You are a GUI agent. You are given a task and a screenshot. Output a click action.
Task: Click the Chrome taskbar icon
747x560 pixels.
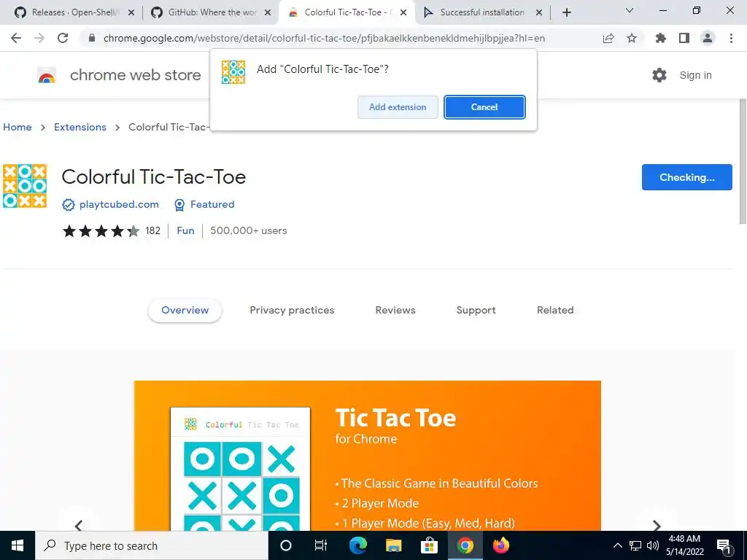coord(465,545)
